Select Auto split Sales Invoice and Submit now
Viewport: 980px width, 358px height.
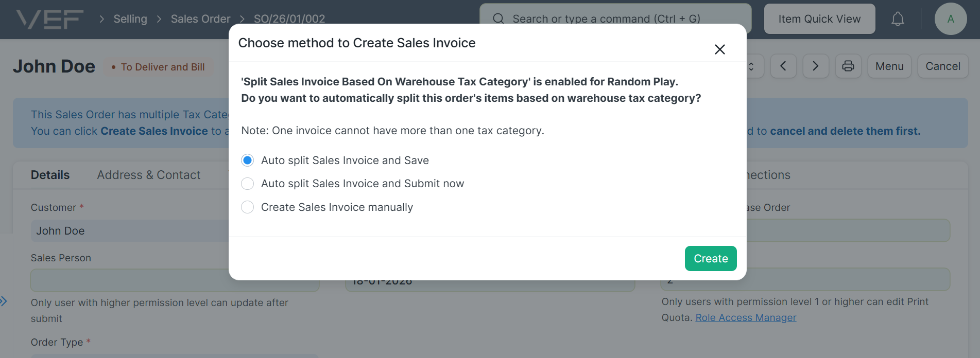tap(248, 184)
